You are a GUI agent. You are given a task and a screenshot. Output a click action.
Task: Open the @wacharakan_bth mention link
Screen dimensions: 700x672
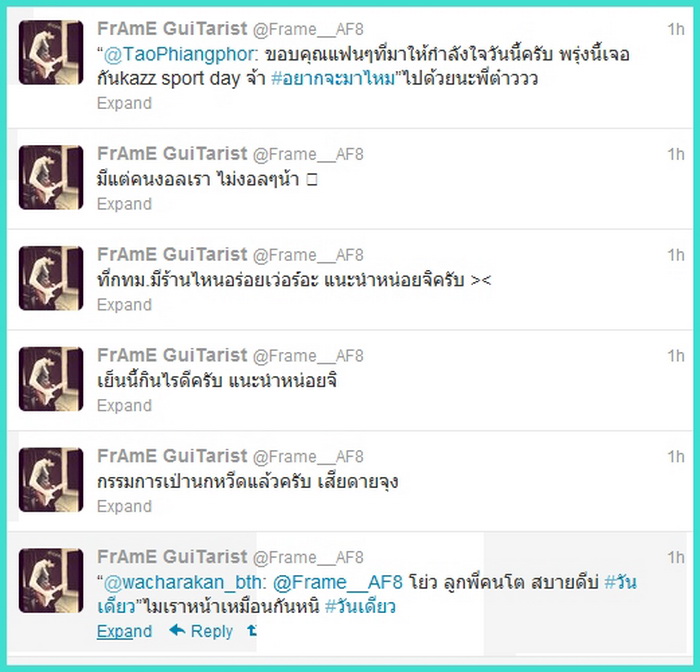point(182,582)
